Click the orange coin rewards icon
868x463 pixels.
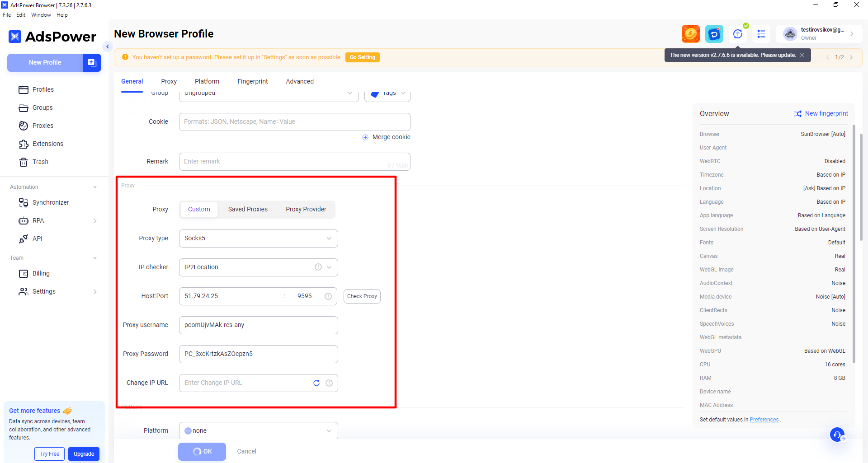tap(690, 34)
